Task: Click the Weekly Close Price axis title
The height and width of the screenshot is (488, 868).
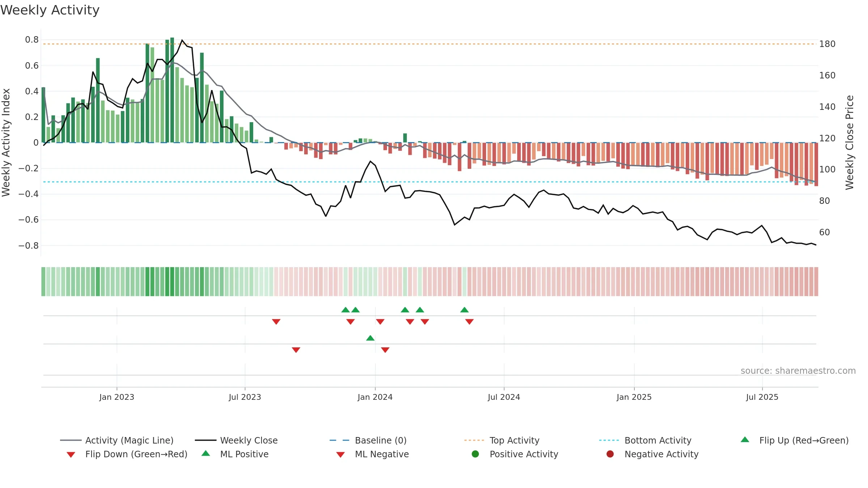Action: (x=850, y=143)
